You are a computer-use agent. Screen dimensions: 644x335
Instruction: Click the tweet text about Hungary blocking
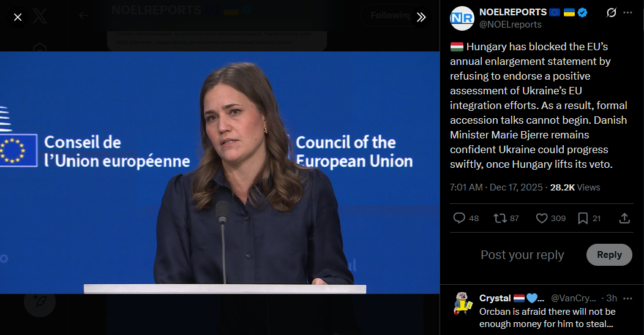539,105
